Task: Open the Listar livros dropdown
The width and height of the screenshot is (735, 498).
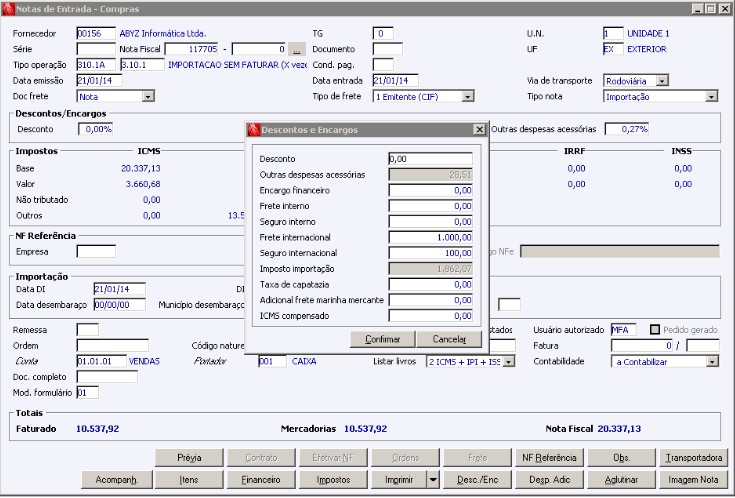Action: pos(509,362)
